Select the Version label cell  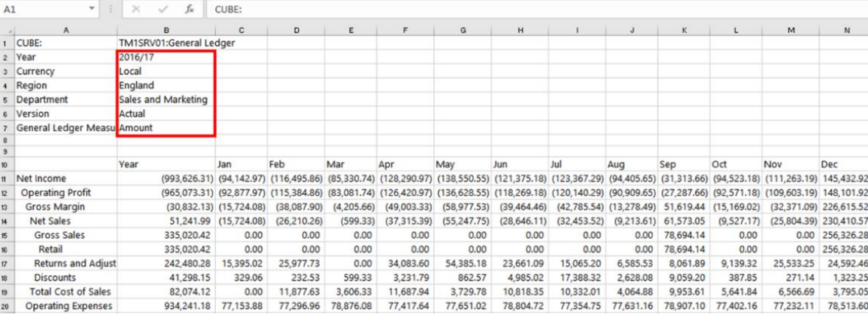[66, 114]
